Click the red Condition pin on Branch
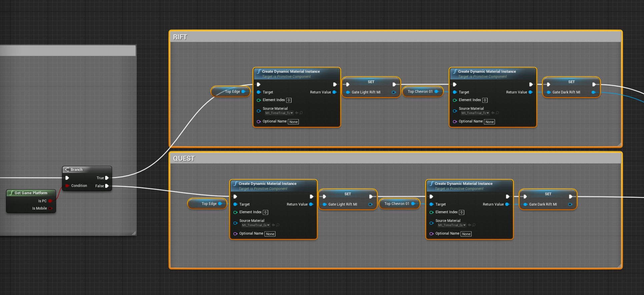Image resolution: width=644 pixels, height=295 pixels. pyautogui.click(x=67, y=186)
